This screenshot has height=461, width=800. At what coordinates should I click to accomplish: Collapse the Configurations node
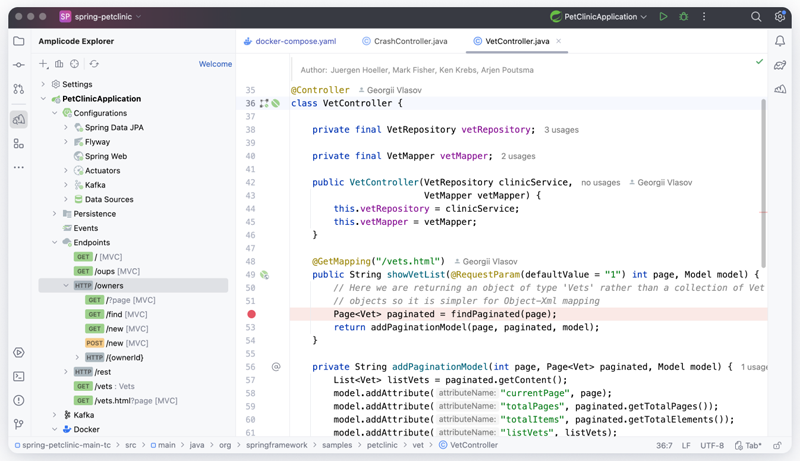(x=55, y=113)
